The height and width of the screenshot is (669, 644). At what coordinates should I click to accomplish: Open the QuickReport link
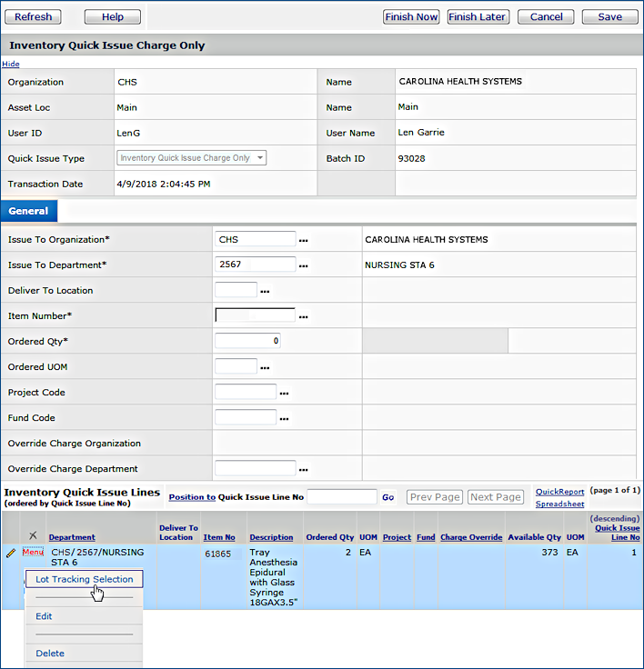[x=559, y=492]
